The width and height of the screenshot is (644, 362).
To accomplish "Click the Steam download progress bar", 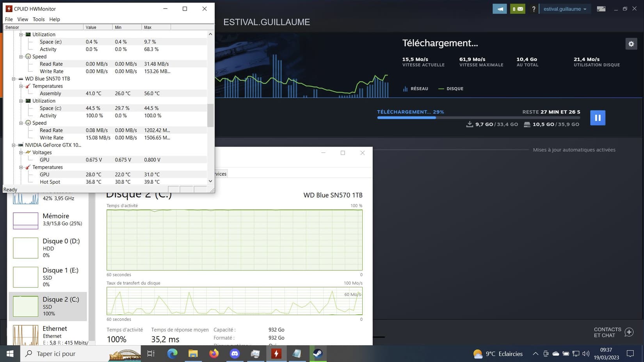I will pyautogui.click(x=479, y=117).
